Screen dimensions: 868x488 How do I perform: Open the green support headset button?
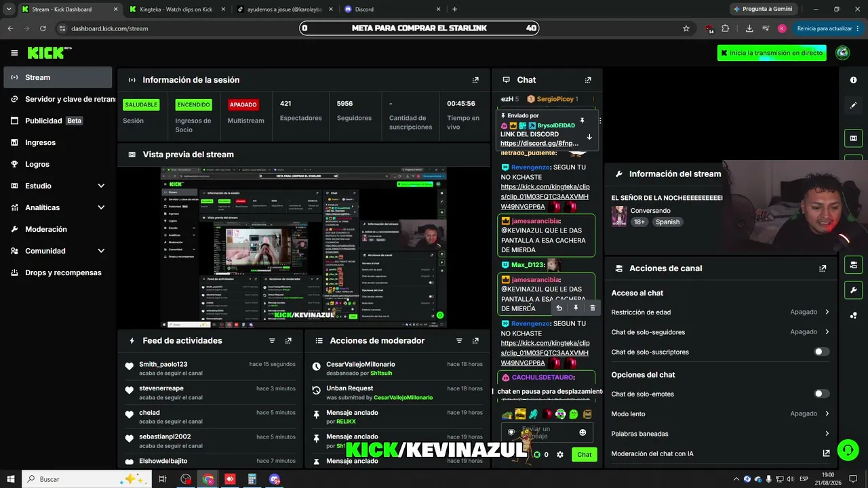point(847,449)
